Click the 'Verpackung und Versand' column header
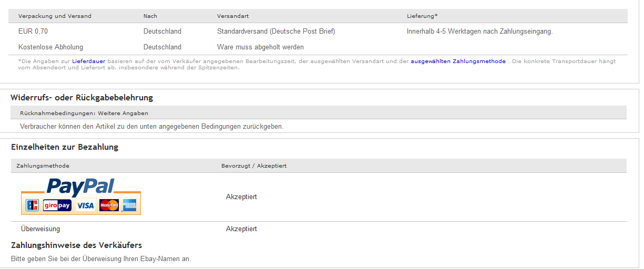The image size is (644, 269). click(55, 16)
